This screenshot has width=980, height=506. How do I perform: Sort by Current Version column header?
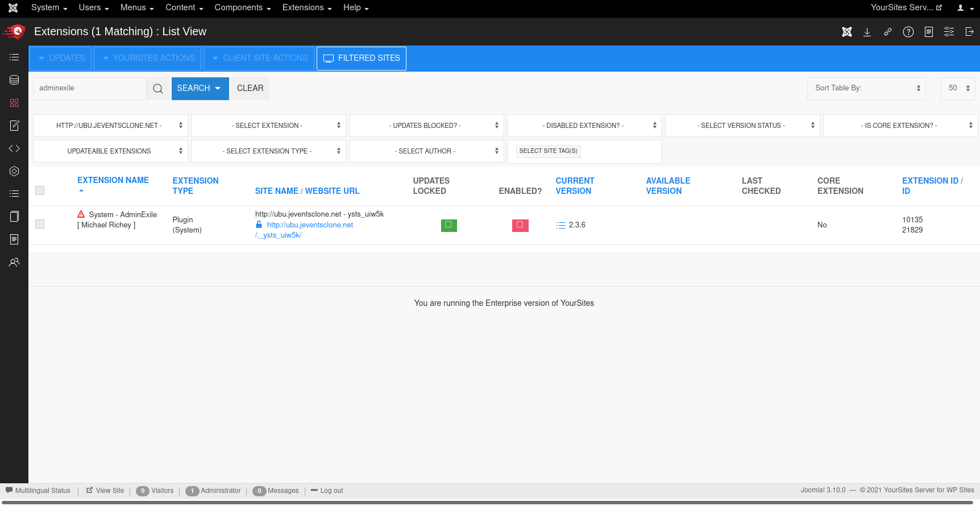575,186
